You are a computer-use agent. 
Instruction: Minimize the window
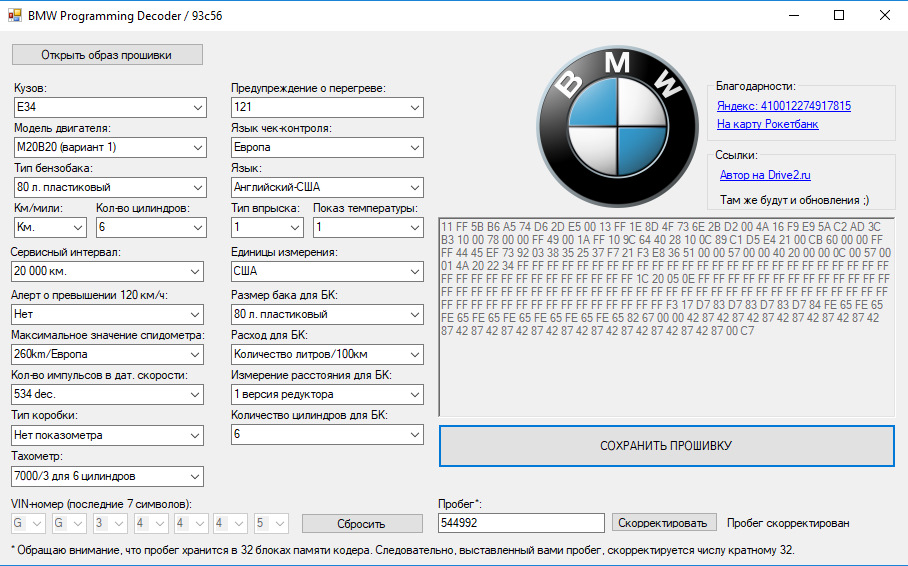(794, 15)
